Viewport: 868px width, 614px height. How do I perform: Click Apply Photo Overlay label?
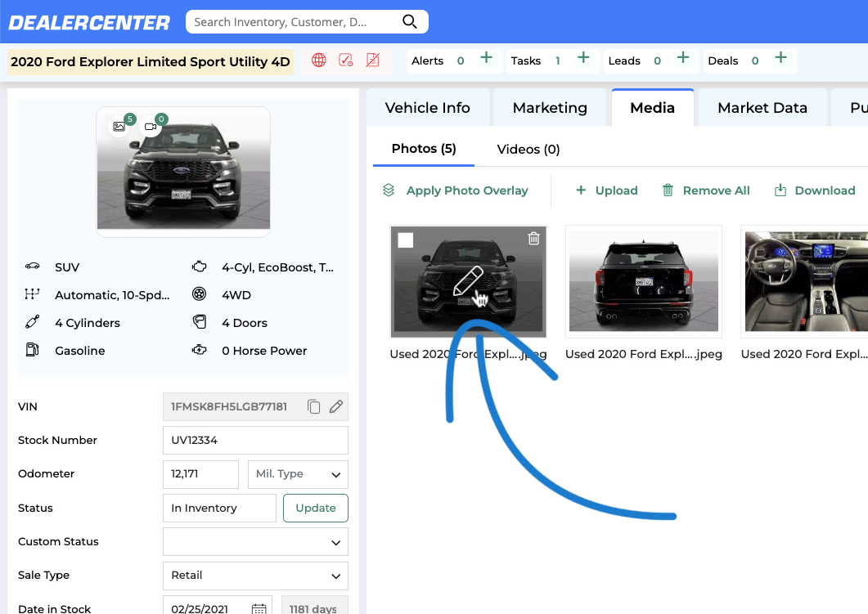coord(467,190)
